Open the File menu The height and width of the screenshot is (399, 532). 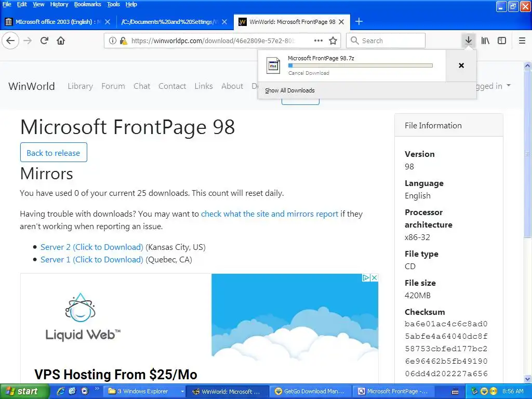(x=7, y=4)
